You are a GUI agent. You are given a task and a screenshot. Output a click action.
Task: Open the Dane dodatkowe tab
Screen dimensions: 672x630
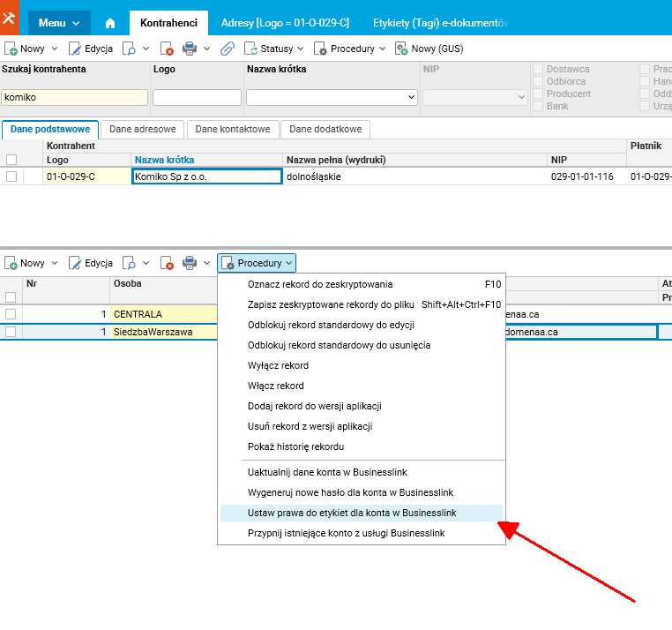(325, 130)
